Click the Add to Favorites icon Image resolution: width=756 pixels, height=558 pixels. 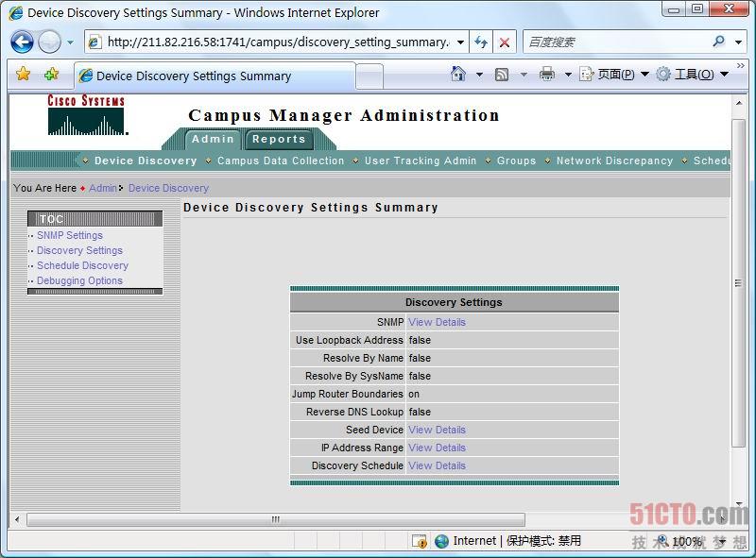tap(51, 75)
